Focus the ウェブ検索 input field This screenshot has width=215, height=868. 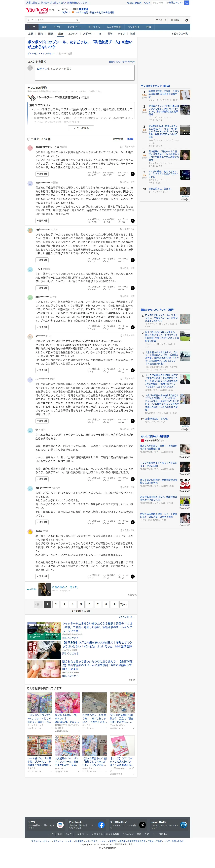(x=159, y=3)
